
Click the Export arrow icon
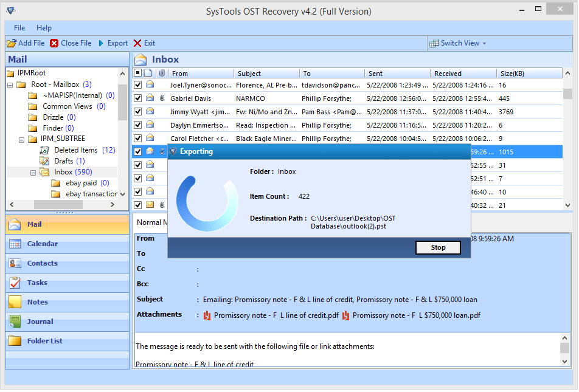(101, 43)
